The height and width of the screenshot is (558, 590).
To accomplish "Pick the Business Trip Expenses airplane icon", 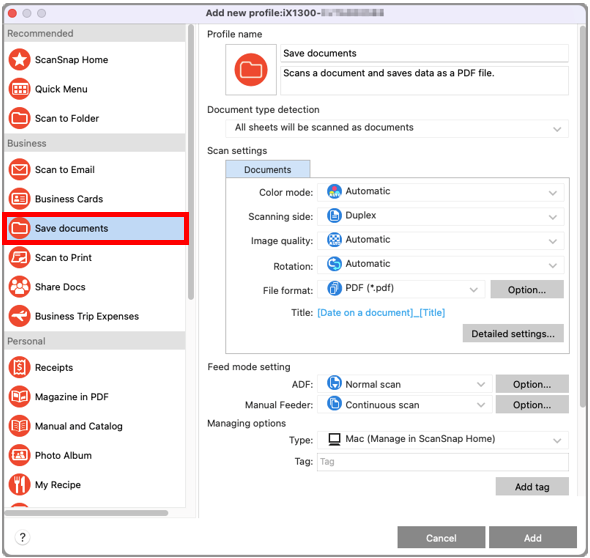I will [x=20, y=316].
